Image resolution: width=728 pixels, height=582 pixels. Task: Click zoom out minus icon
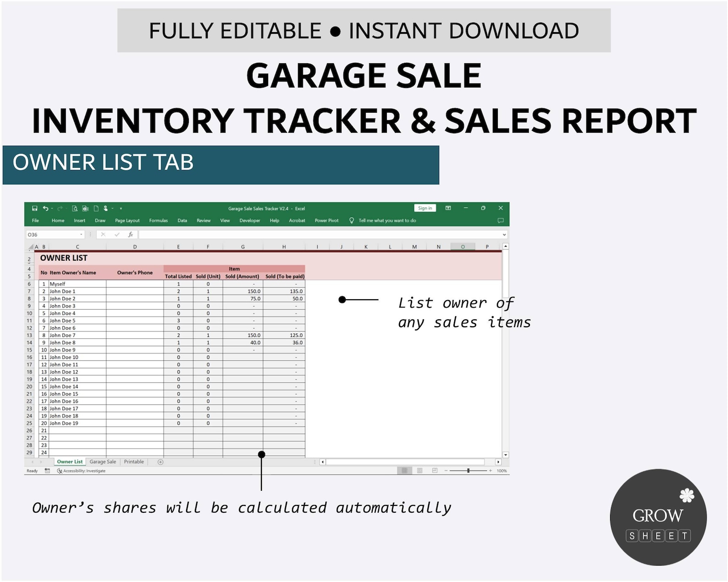point(446,471)
